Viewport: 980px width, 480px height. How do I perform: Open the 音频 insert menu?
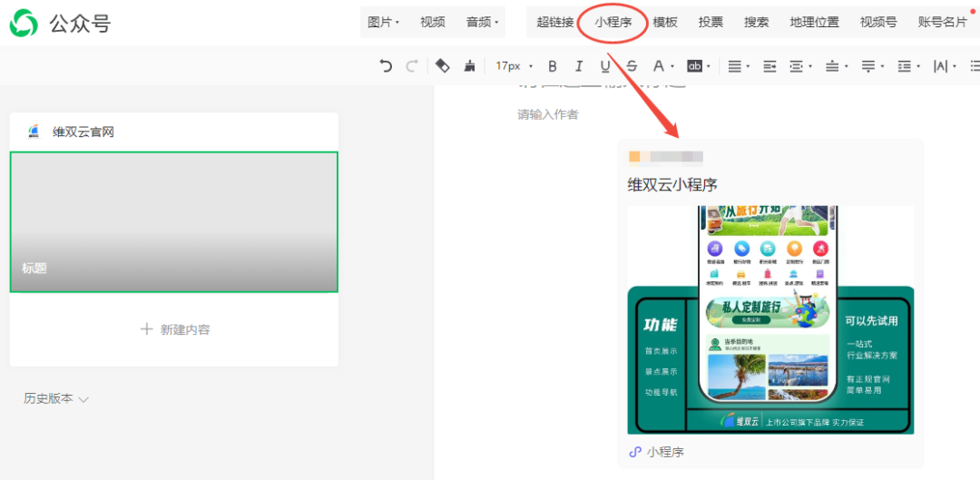point(483,23)
